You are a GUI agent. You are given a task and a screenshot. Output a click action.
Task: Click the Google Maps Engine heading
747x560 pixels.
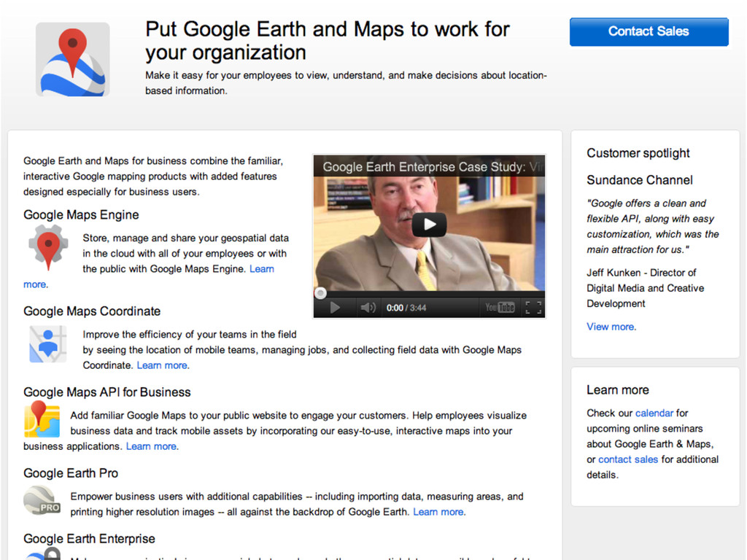[x=82, y=215]
